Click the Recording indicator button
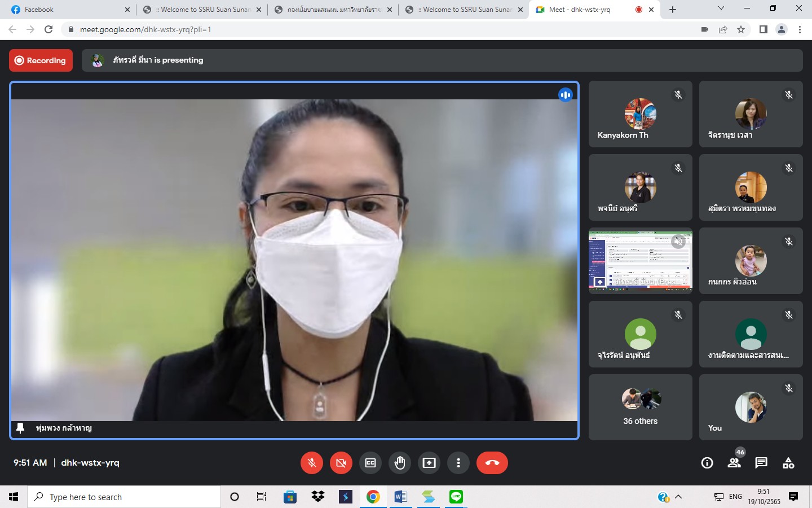Image resolution: width=812 pixels, height=508 pixels. click(x=41, y=60)
